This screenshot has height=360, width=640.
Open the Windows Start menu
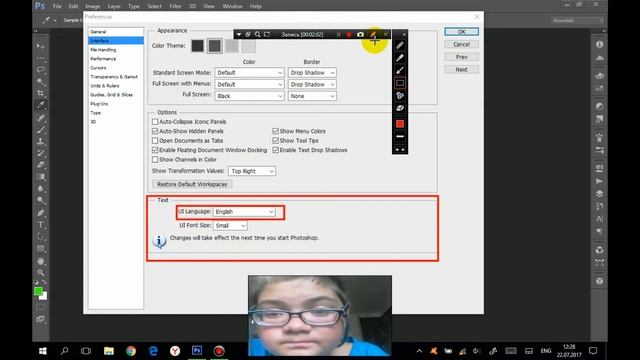[42, 351]
